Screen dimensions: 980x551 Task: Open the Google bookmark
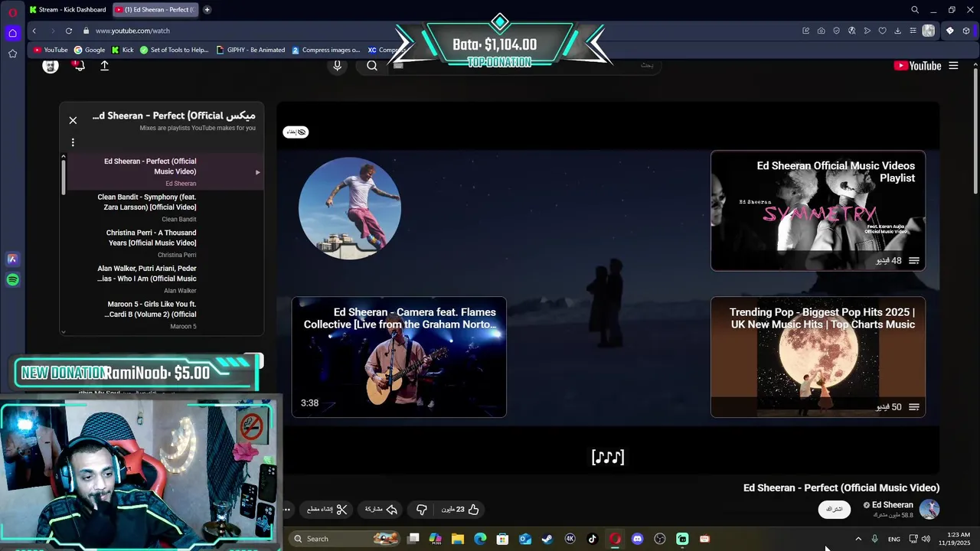point(90,50)
